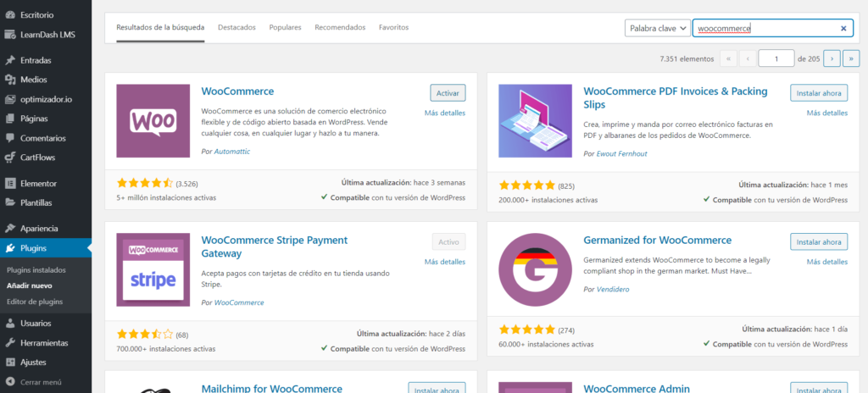
Task: Click '700.000+ instalaciones activas' text
Action: [x=166, y=349]
